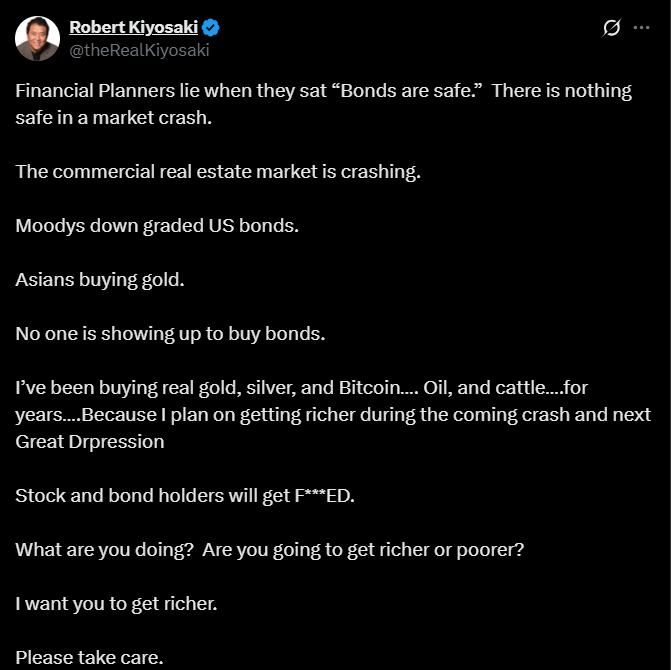Viewport: 671px width, 670px height.
Task: Click the "Please take care" closing line
Action: (x=89, y=658)
